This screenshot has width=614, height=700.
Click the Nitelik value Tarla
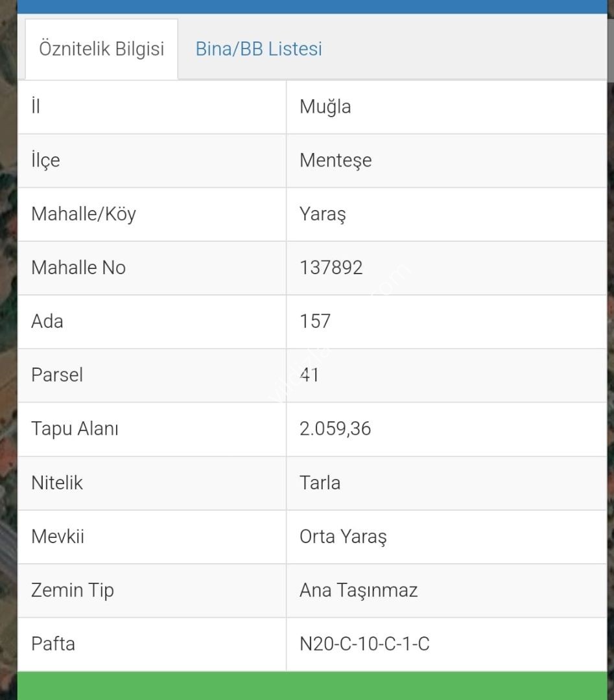(320, 483)
